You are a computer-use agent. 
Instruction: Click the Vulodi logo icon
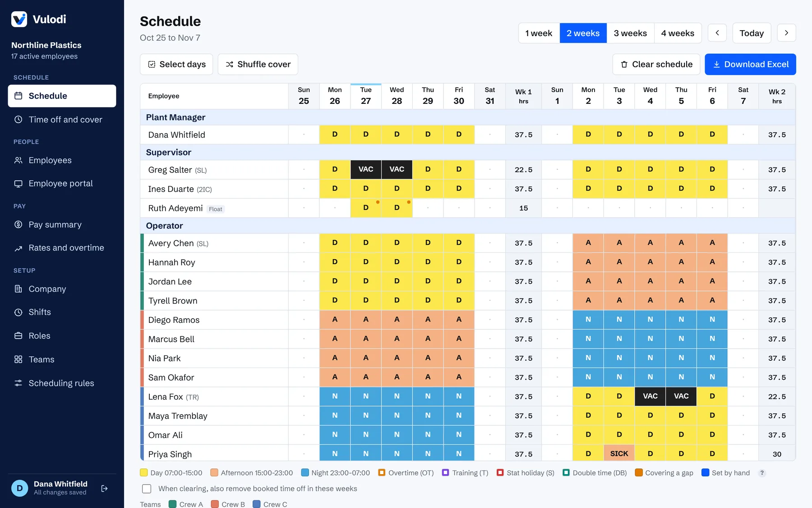pos(19,19)
